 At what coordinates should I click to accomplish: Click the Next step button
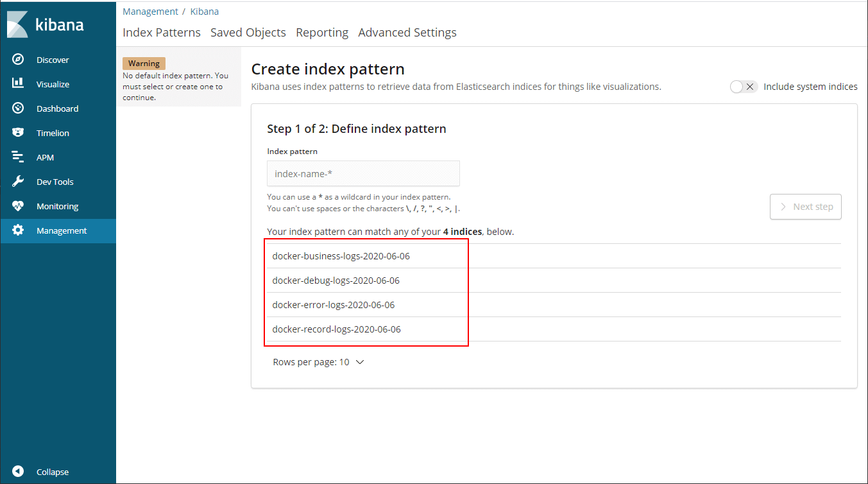(x=806, y=207)
